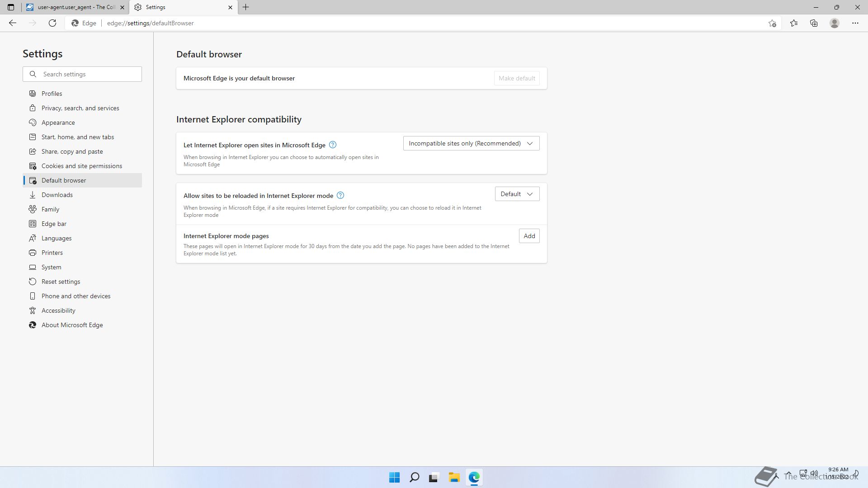Open Settings and more ellipsis menu
The height and width of the screenshot is (488, 868).
[855, 23]
